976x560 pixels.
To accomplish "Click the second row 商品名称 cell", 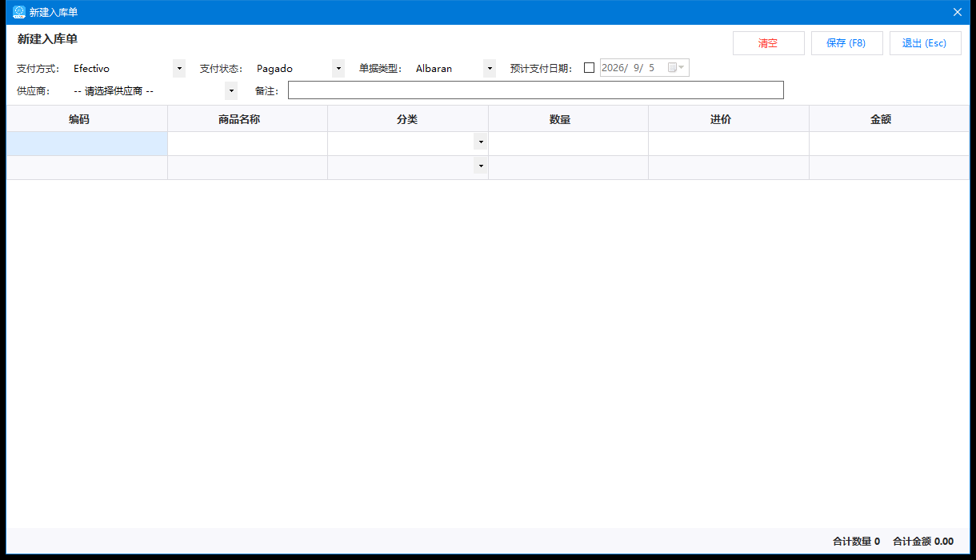I will pyautogui.click(x=247, y=168).
